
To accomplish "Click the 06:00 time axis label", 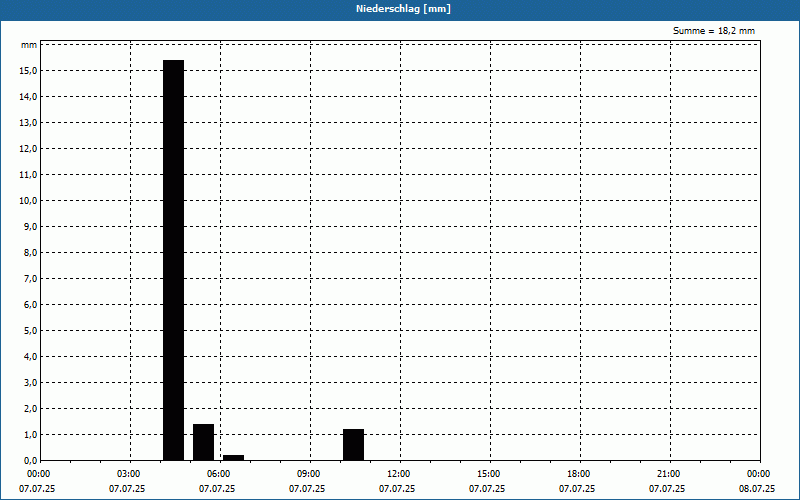I will (219, 474).
